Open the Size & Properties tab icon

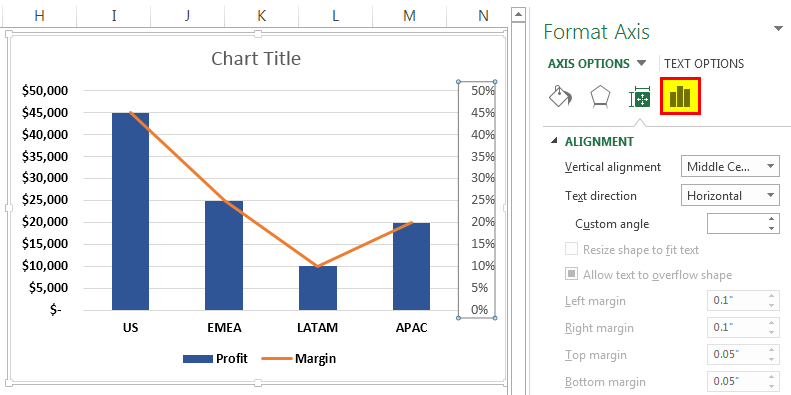[640, 97]
